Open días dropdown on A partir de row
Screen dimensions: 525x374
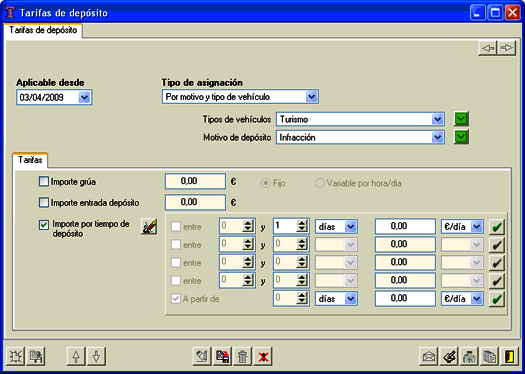[x=351, y=299]
